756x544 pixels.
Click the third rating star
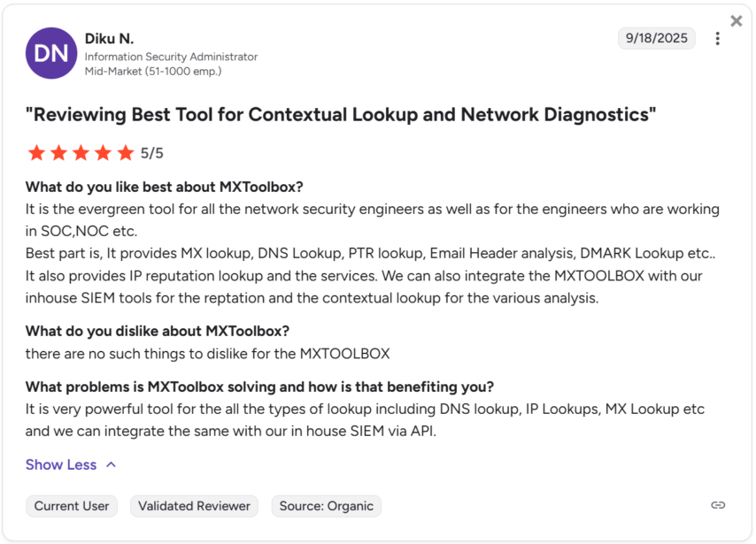[81, 153]
